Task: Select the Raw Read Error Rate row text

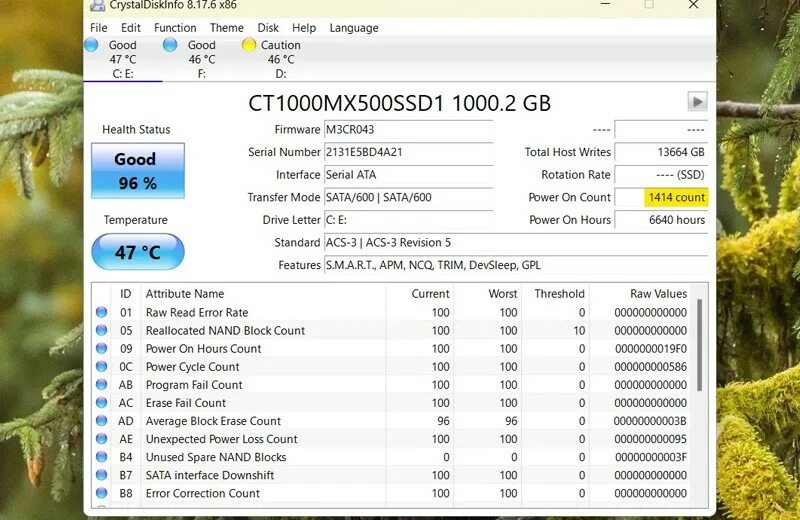Action: pyautogui.click(x=197, y=312)
